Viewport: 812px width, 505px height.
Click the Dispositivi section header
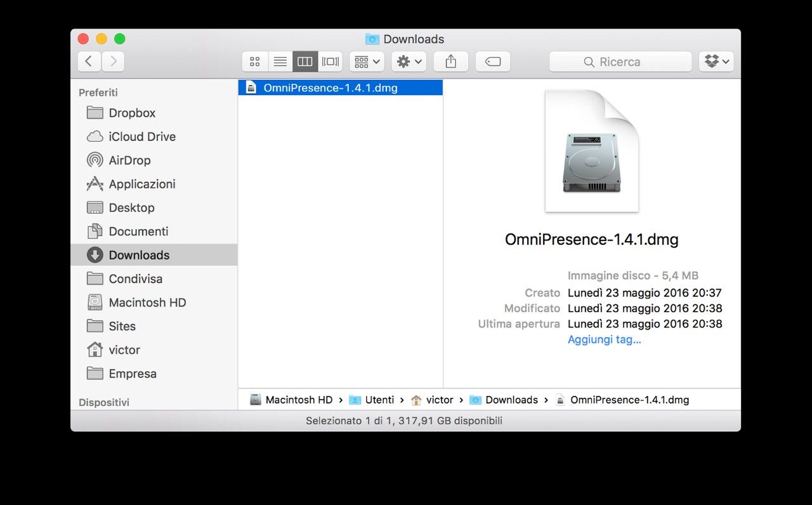click(x=104, y=402)
